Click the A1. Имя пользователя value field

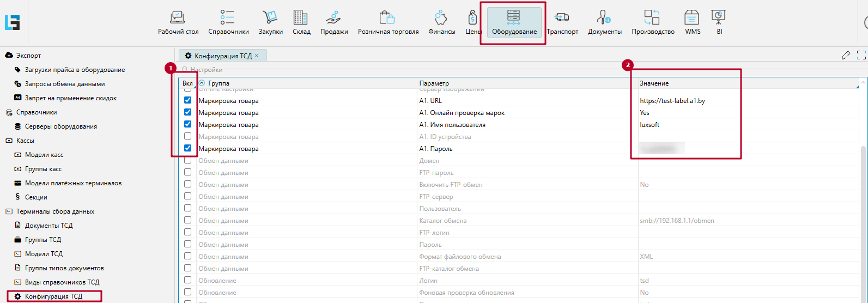(x=687, y=125)
